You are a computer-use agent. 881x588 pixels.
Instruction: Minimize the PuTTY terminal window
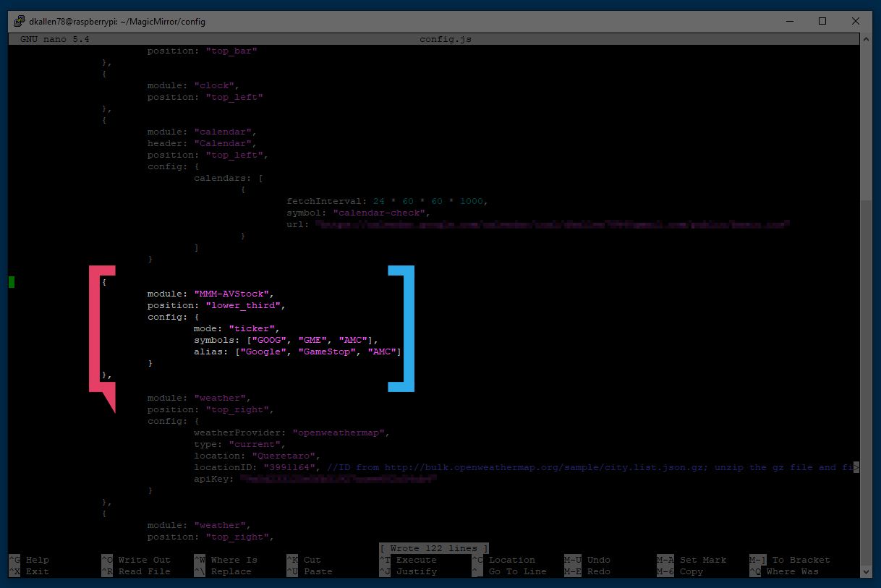[788, 22]
